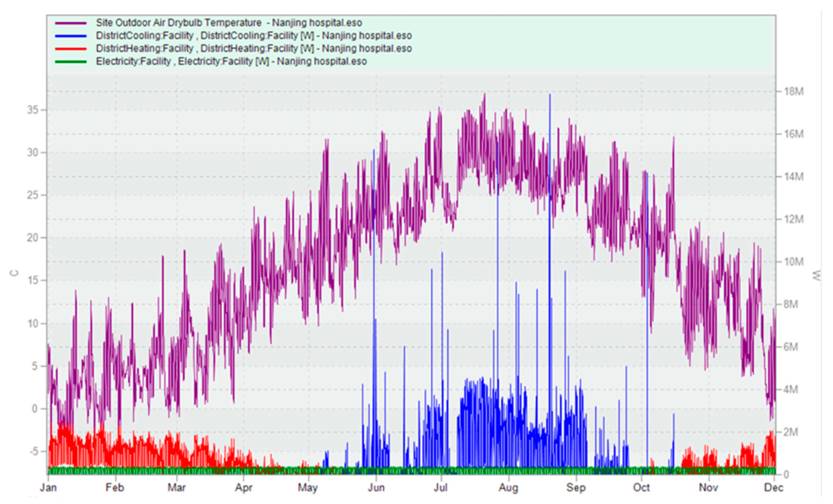The height and width of the screenshot is (504, 833).
Task: Click the 10M tick on right axis
Action: point(793,262)
